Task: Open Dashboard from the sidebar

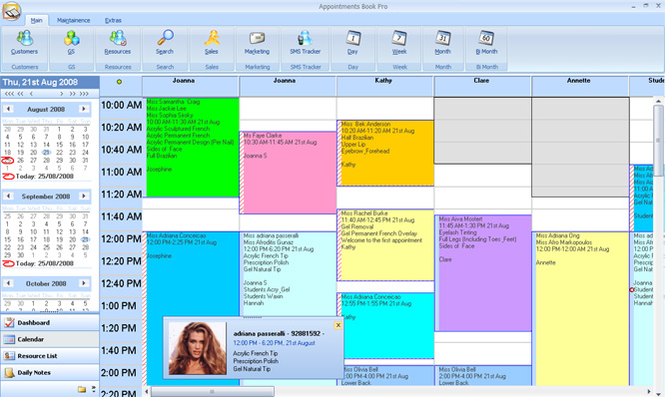Action: click(50, 323)
